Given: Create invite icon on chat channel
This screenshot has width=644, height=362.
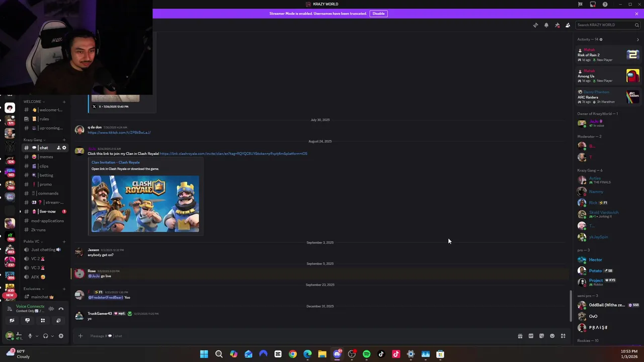Looking at the screenshot, I should pos(58,148).
